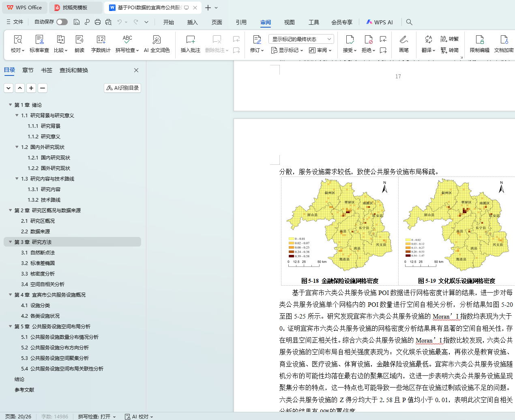Switch to the 视图 ribbon tab
Image resolution: width=515 pixels, height=420 pixels.
(x=290, y=22)
